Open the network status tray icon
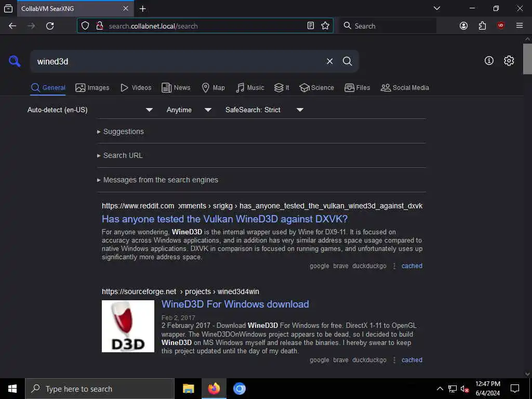 (x=453, y=389)
